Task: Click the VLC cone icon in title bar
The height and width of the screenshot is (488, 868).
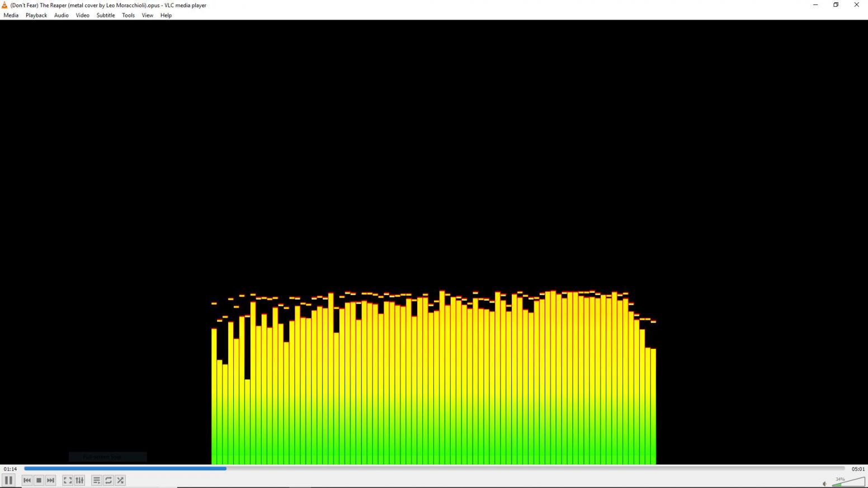Action: pos(4,5)
